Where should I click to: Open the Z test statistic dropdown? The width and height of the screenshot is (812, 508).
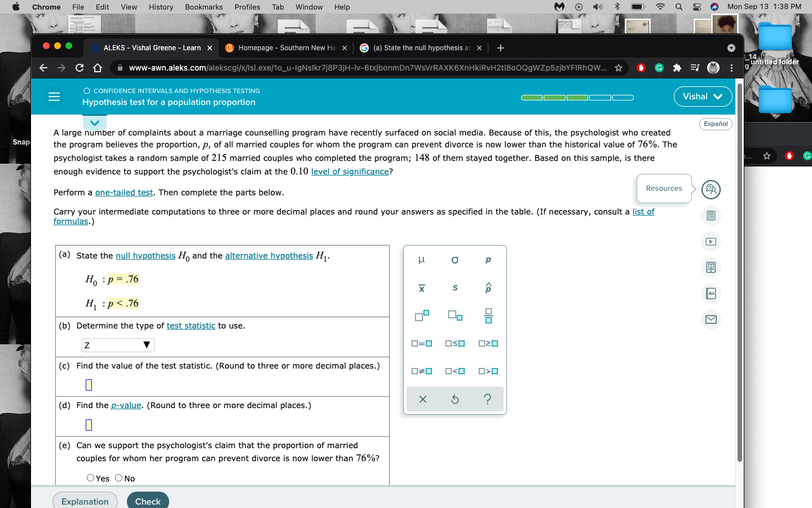[x=117, y=344]
